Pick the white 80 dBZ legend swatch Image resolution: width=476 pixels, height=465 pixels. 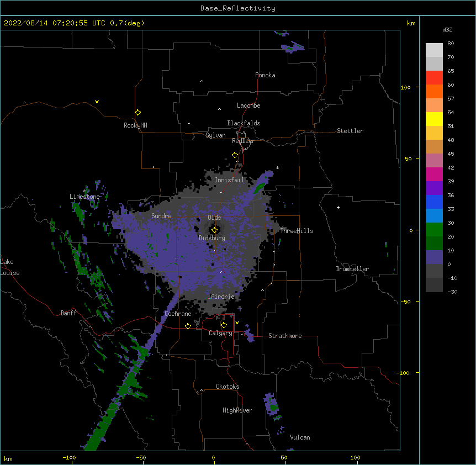(x=434, y=50)
